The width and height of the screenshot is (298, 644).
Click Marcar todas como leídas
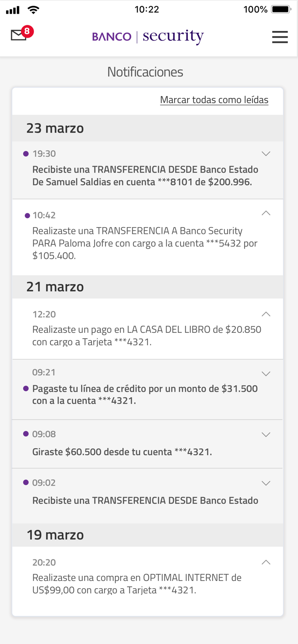[x=214, y=100]
